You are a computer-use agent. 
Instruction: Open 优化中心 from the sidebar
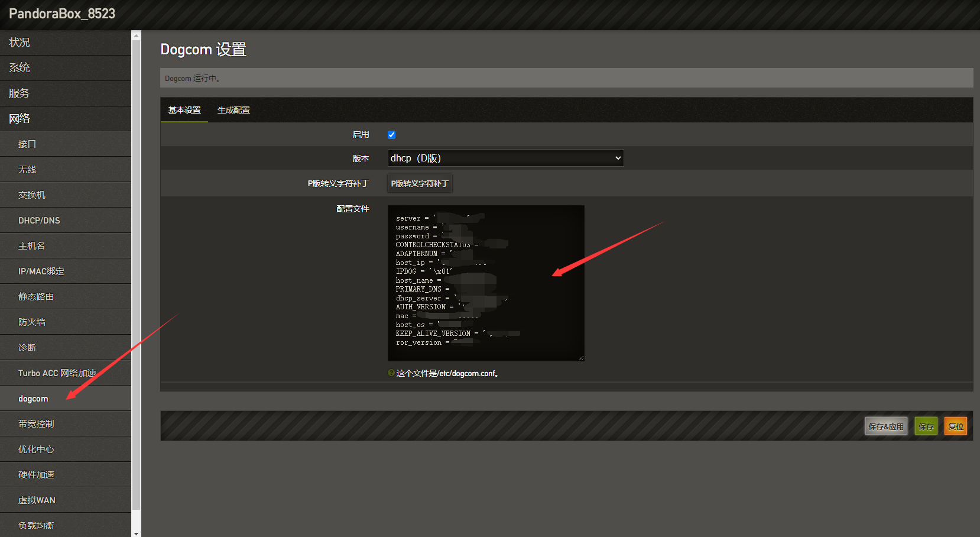coord(65,449)
